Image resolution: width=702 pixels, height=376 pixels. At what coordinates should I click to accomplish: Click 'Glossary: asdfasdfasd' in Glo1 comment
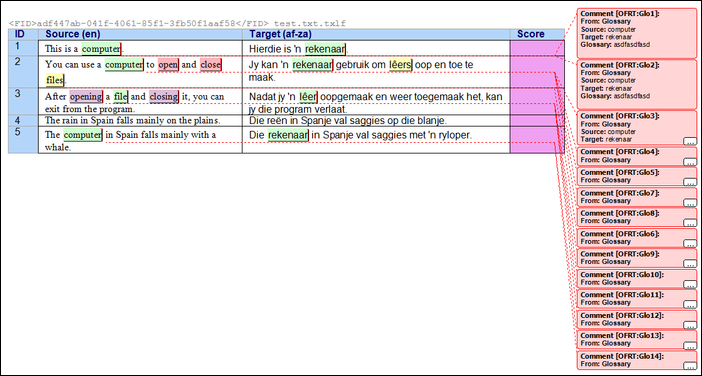(615, 45)
